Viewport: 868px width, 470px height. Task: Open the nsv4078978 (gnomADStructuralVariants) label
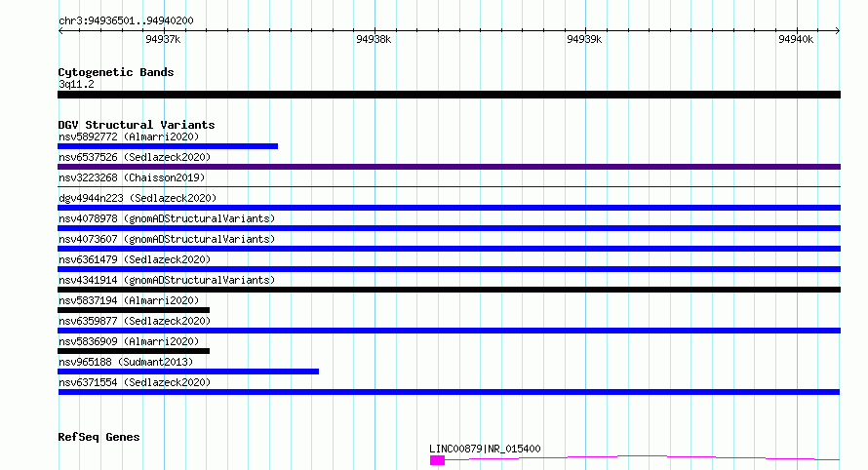click(167, 218)
